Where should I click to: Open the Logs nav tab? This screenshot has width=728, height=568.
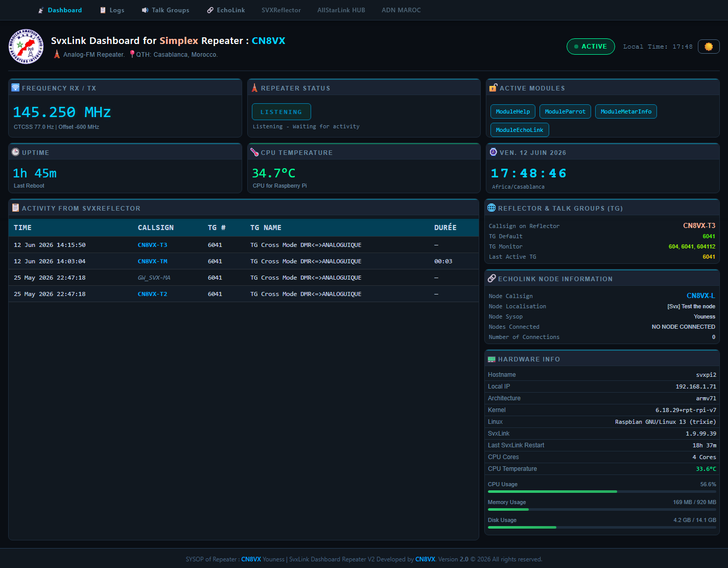[x=112, y=10]
